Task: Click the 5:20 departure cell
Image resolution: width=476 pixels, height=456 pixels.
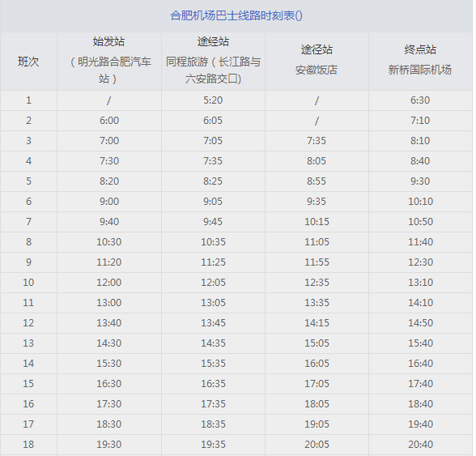Action: point(213,100)
